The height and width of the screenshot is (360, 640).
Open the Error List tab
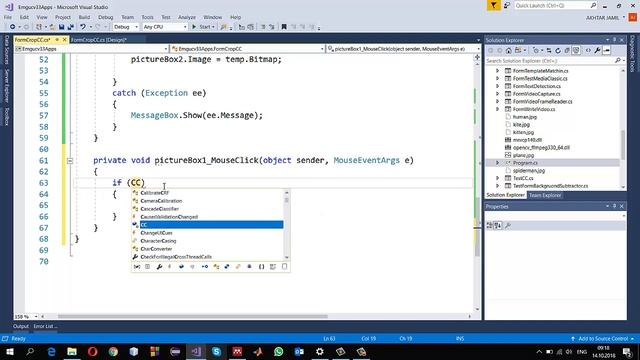click(x=45, y=326)
